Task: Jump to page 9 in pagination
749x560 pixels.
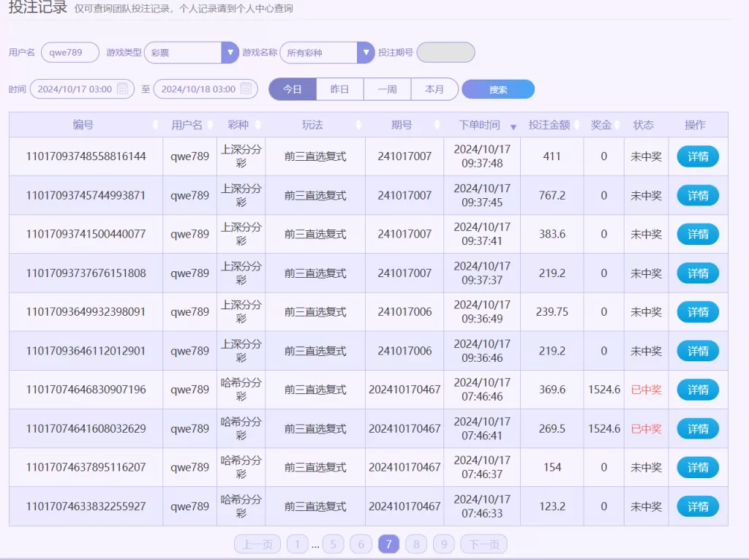Action: 444,544
